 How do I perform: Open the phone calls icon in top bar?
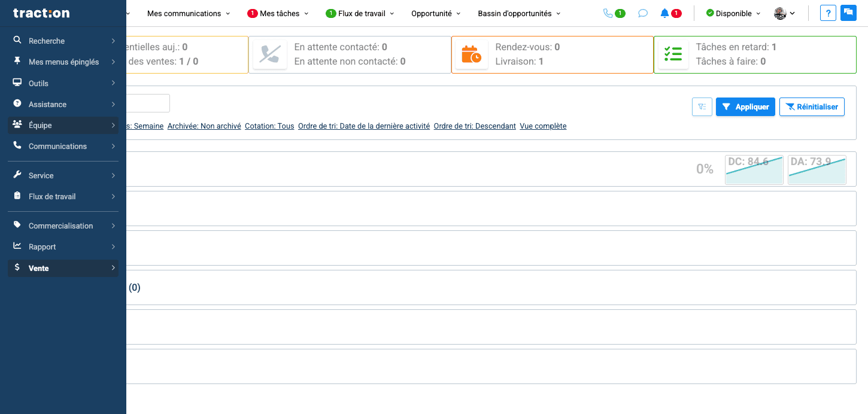(x=608, y=13)
